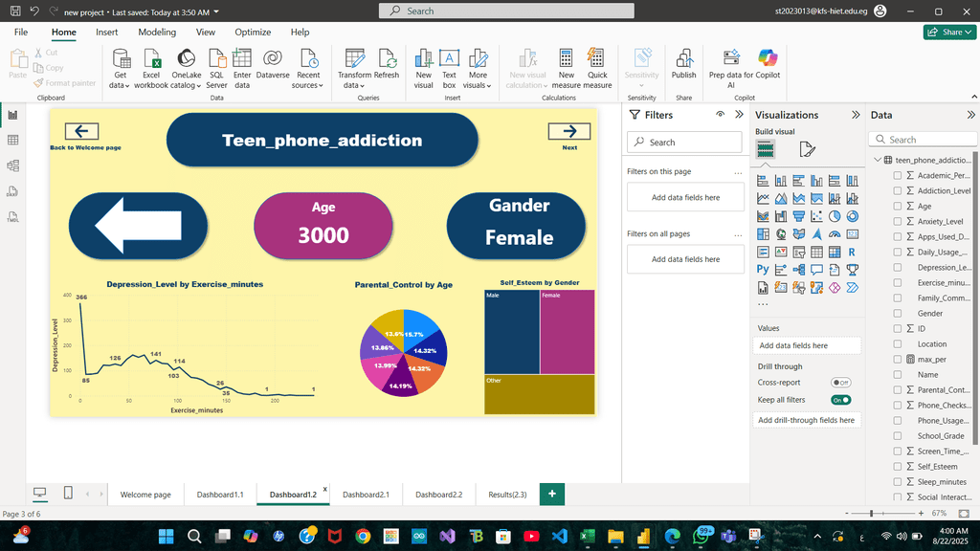The image size is (980, 551).
Task: Click the Refresh queries icon
Action: coord(387,59)
